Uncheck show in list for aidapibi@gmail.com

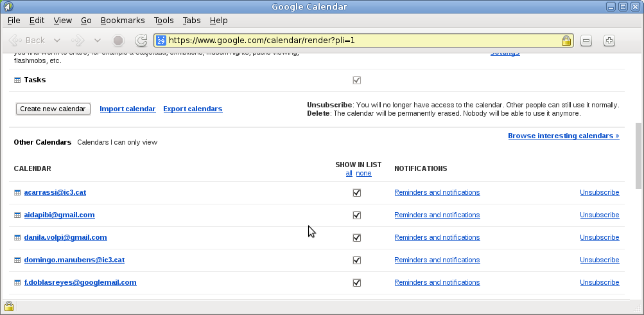tap(357, 215)
